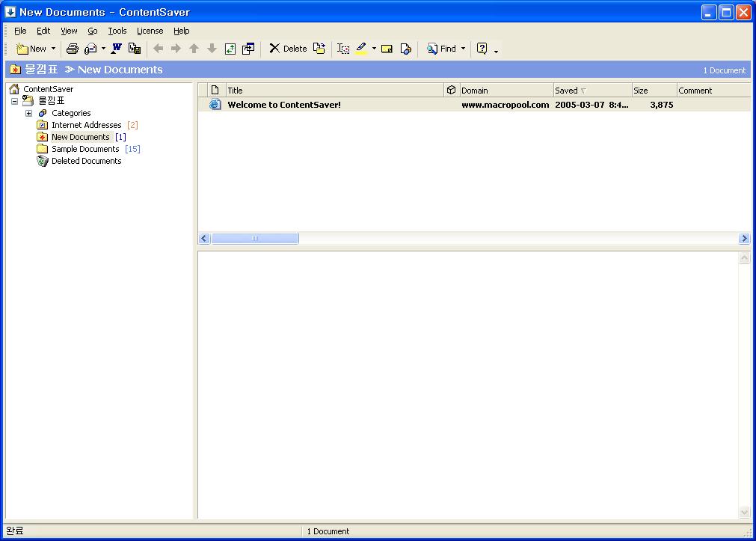Image resolution: width=756 pixels, height=541 pixels.
Task: Open the Tools menu
Action: [x=117, y=31]
